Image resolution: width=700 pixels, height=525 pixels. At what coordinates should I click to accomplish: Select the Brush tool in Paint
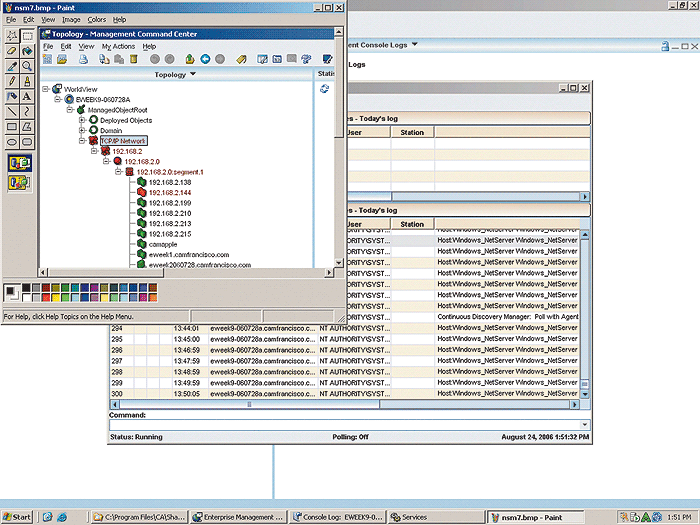(x=27, y=81)
